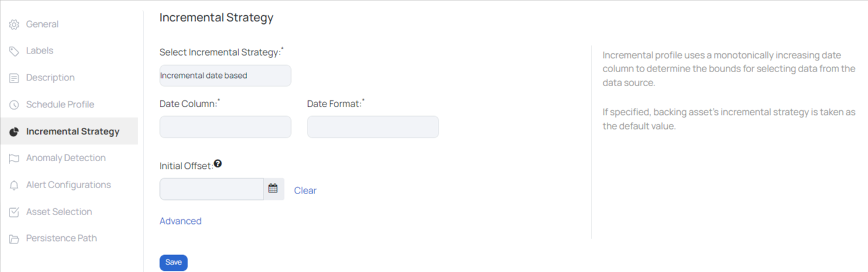Viewport: 868px width, 272px height.
Task: Focus the Date Column input field
Action: click(225, 127)
